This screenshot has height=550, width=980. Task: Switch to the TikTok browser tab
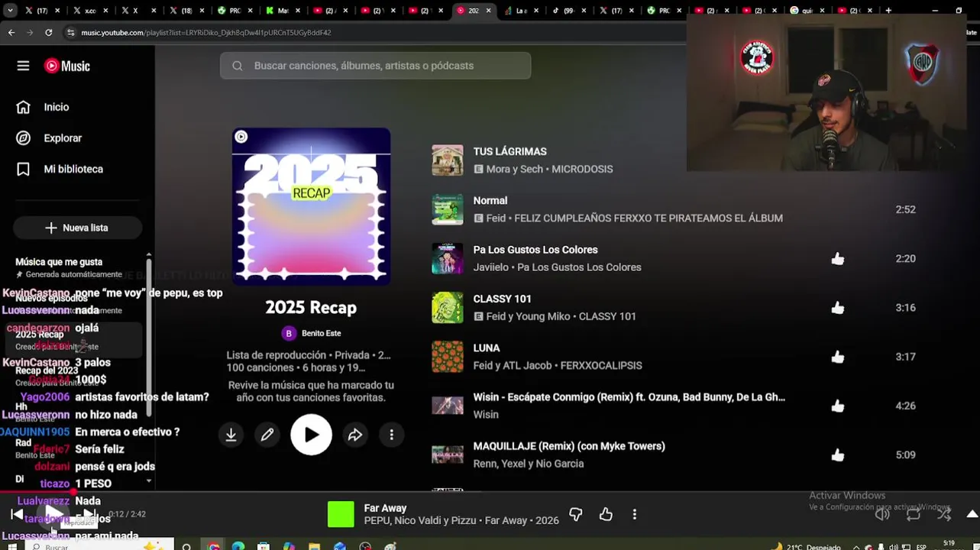[569, 11]
